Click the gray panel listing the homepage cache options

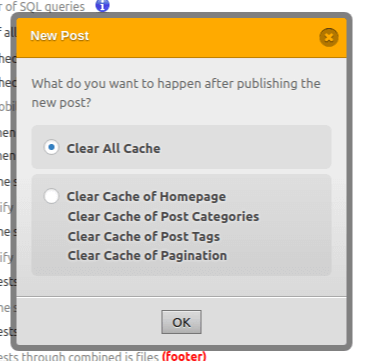coord(182,225)
